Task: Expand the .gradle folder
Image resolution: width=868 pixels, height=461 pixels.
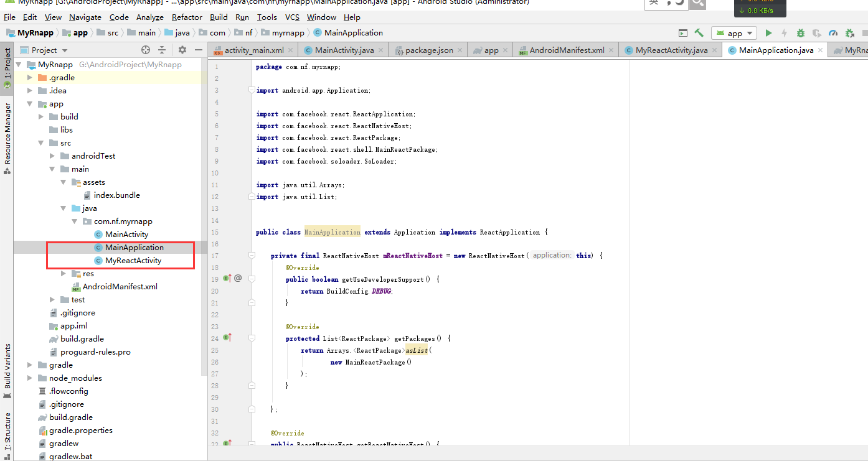Action: pos(29,78)
